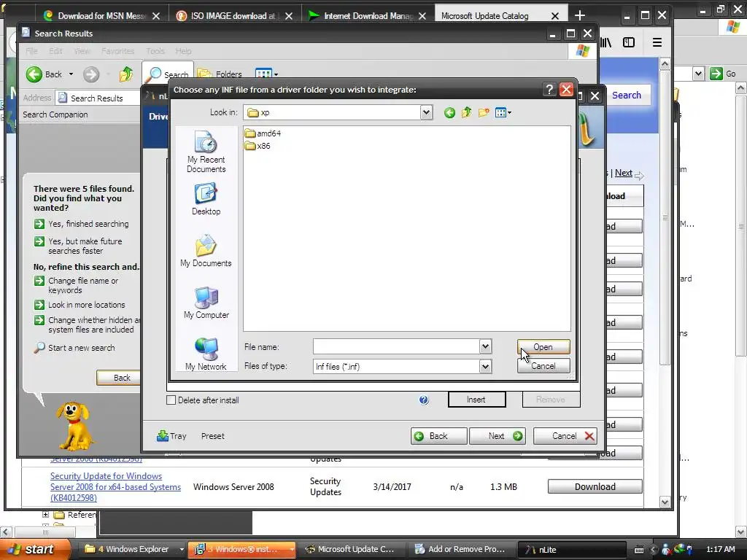
Task: Click Insert button in nLite
Action: tap(476, 400)
